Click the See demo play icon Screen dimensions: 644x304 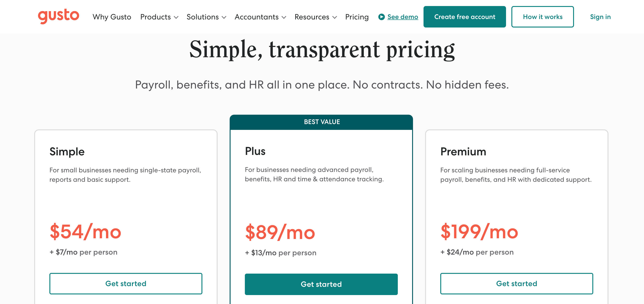pyautogui.click(x=381, y=17)
